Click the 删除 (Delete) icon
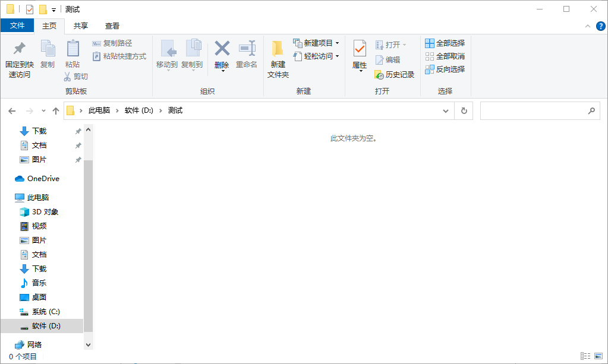The height and width of the screenshot is (364, 608). pos(220,53)
